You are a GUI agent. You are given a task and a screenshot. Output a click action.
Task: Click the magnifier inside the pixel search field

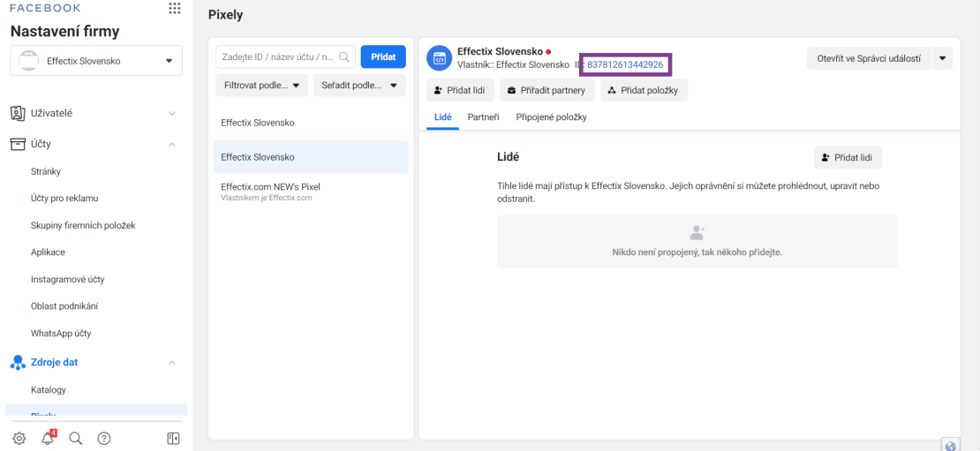click(x=344, y=56)
